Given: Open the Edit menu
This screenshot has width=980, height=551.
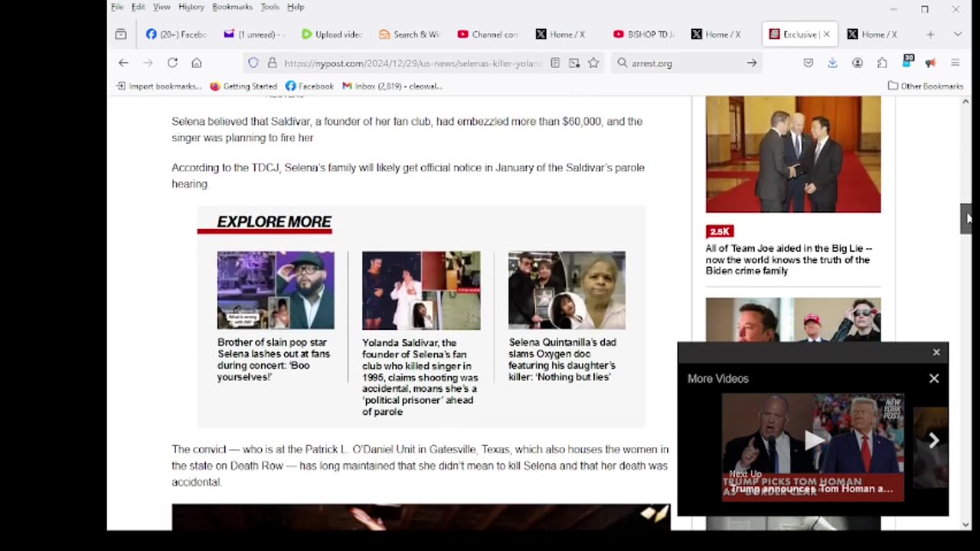Looking at the screenshot, I should [138, 7].
